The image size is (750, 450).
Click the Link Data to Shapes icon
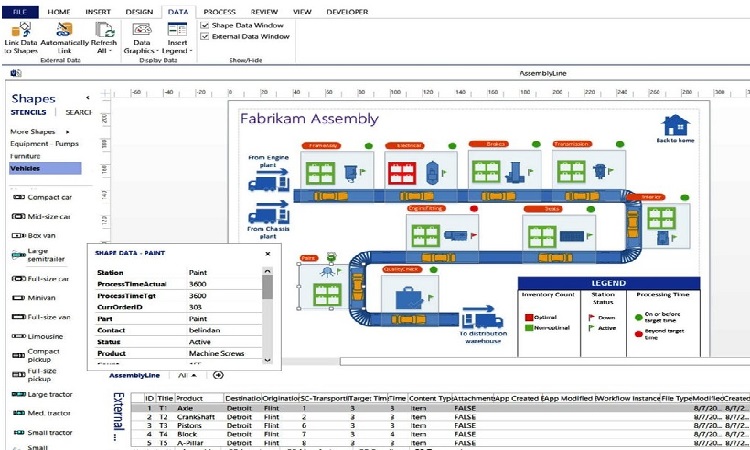point(21,29)
